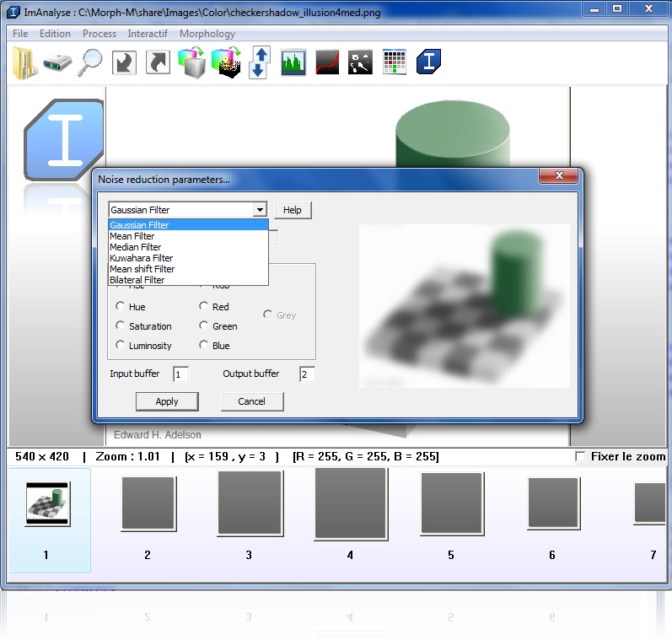This screenshot has height=640, width=672.
Task: Select the Hue radio button
Action: tap(120, 306)
